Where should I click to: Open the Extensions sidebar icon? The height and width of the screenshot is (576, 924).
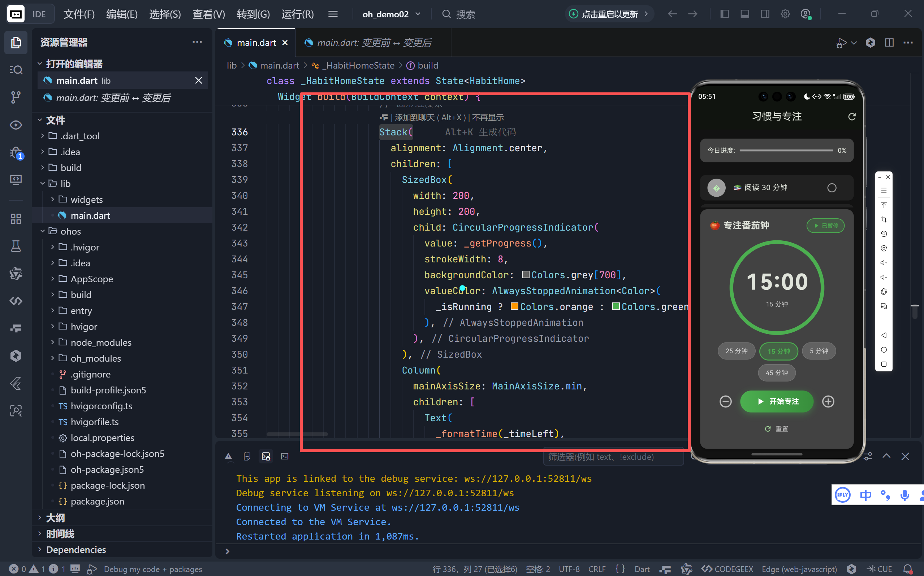point(16,219)
